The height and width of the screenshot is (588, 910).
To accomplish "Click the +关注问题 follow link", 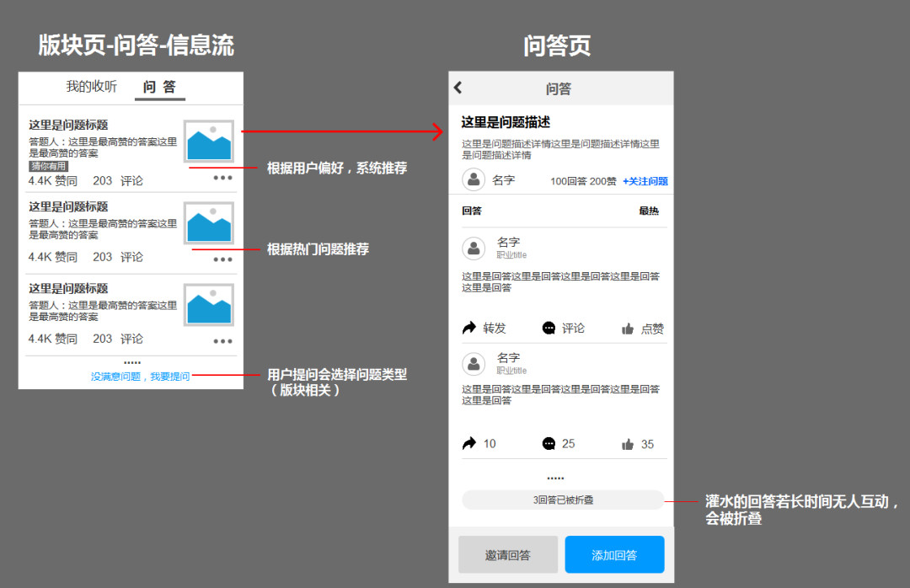I will coord(645,181).
